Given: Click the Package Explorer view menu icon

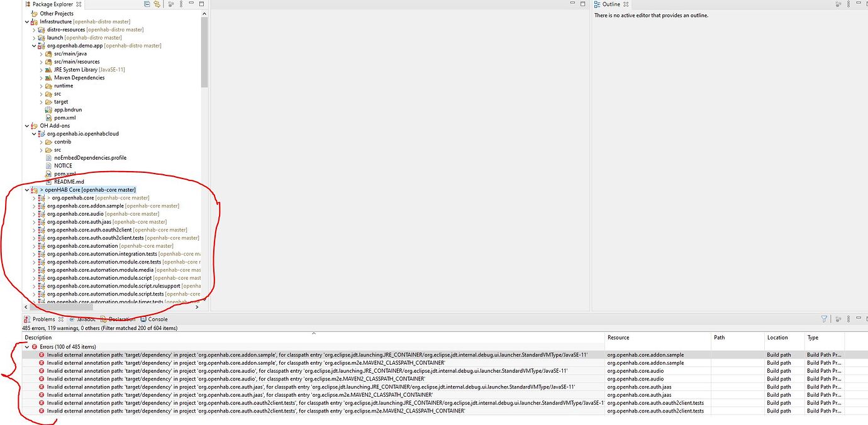Looking at the screenshot, I should 181,4.
